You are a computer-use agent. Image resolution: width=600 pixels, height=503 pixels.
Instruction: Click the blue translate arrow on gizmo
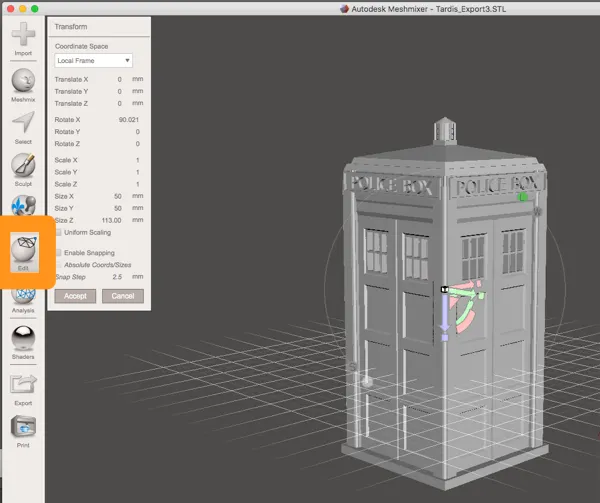pyautogui.click(x=445, y=313)
